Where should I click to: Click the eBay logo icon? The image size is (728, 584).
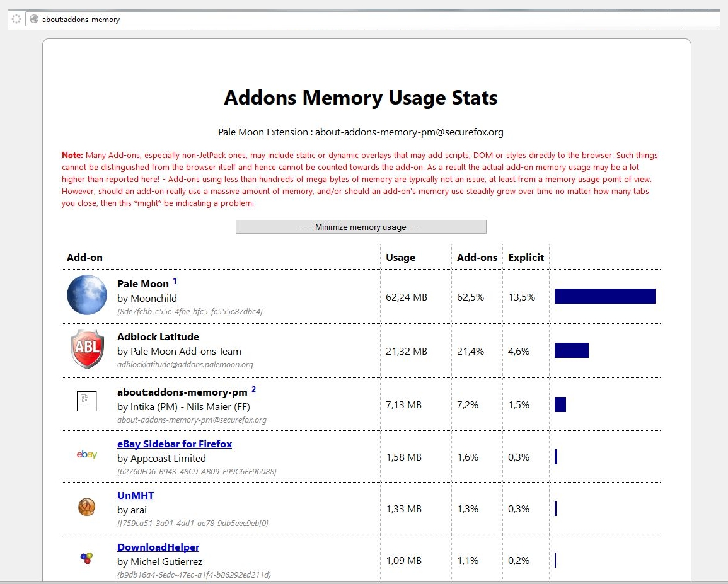[x=87, y=454]
